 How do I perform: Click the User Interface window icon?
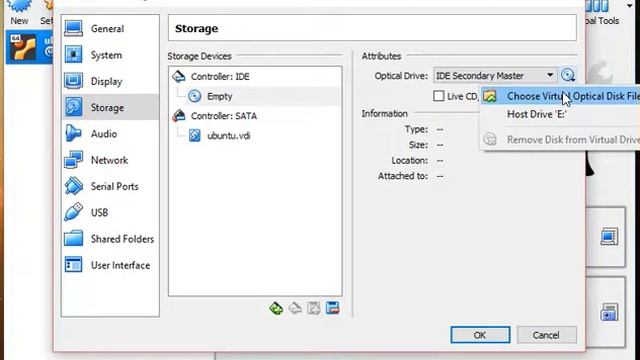click(73, 265)
